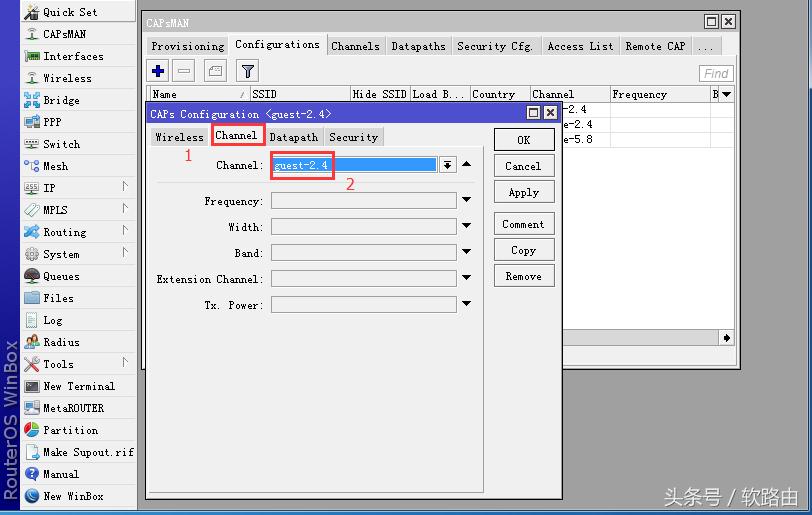Screen dimensions: 812x515
Task: Sort by the Country column header
Action: (500, 94)
